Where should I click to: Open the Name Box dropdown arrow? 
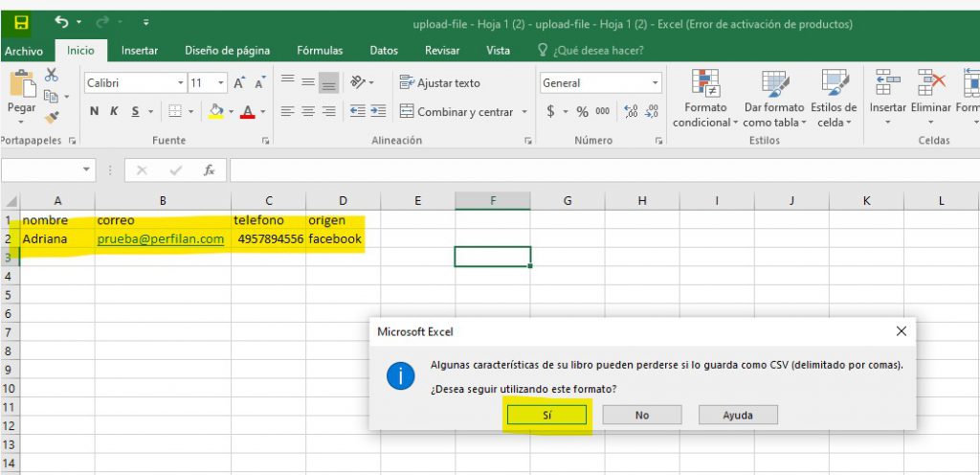(x=87, y=170)
